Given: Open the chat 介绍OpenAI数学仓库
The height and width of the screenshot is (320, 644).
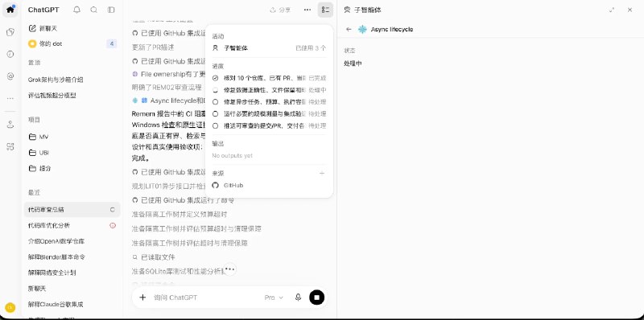Looking at the screenshot, I should [x=72, y=241].
